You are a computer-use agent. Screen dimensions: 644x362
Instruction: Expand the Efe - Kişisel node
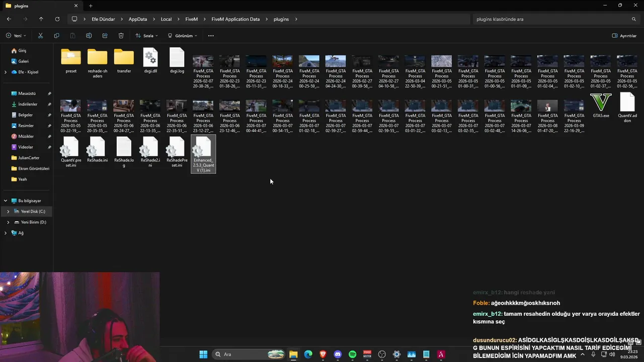(6, 72)
